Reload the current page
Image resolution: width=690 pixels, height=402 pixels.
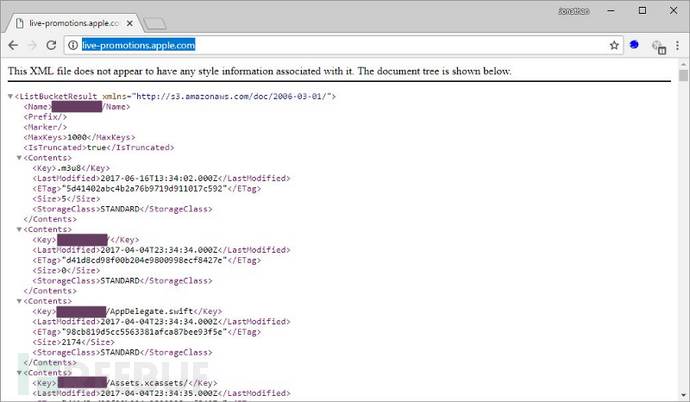click(51, 45)
